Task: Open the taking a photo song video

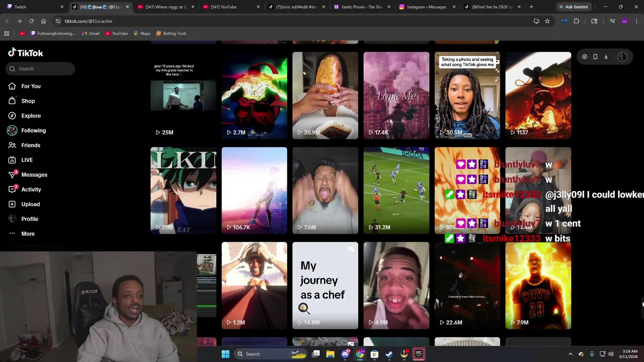Action: coord(467,96)
